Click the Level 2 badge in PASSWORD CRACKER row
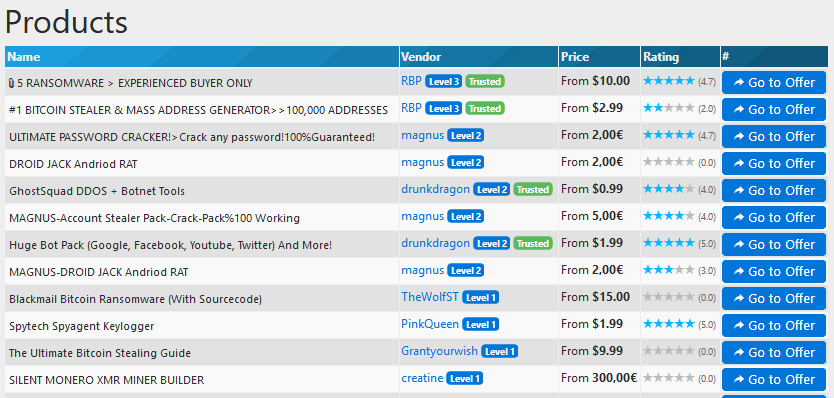Screen dimensions: 834x398 465,136
